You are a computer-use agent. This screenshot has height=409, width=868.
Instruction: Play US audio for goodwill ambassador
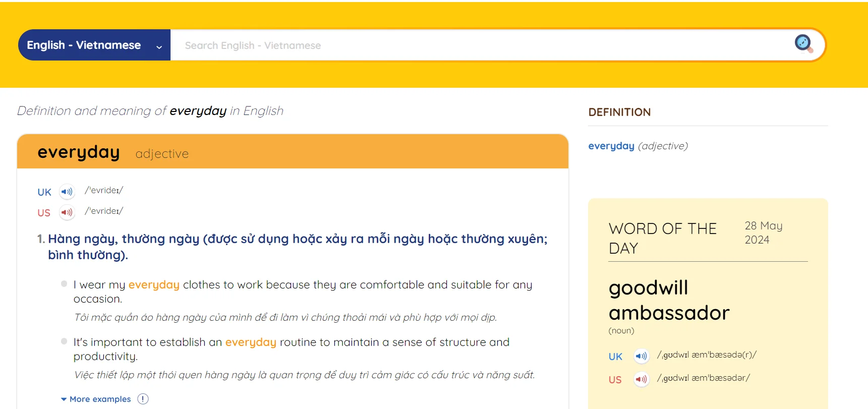641,379
